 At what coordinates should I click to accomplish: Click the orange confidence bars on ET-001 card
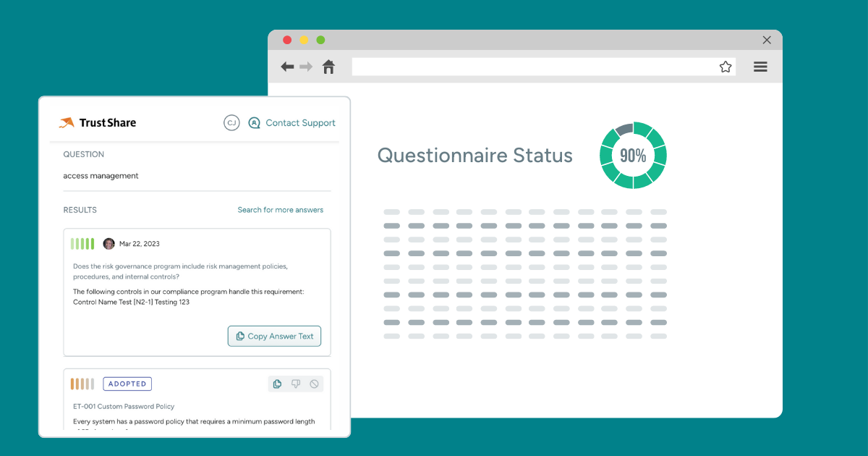[x=82, y=384]
